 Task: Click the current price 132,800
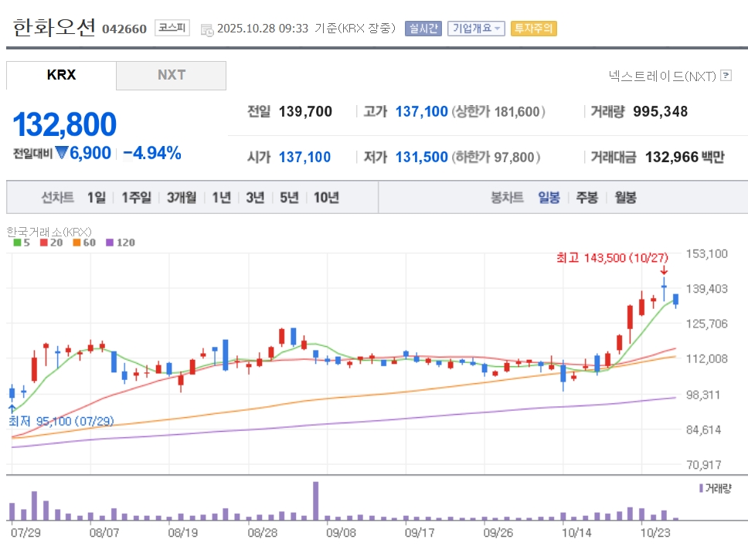64,124
